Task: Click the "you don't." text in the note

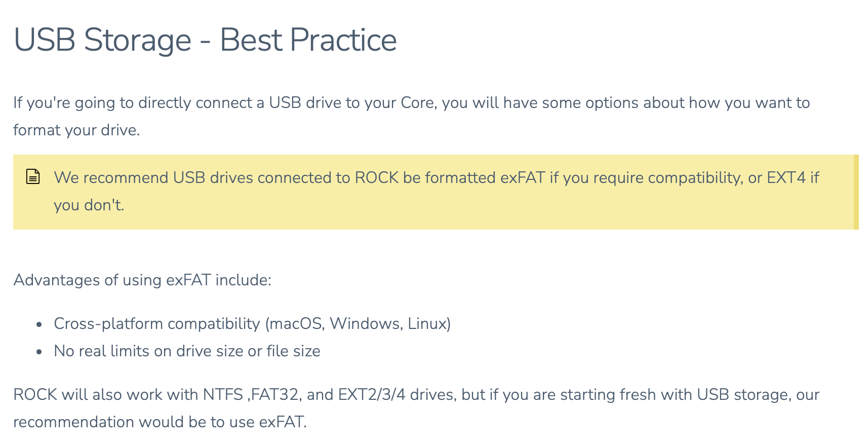Action: coord(89,205)
